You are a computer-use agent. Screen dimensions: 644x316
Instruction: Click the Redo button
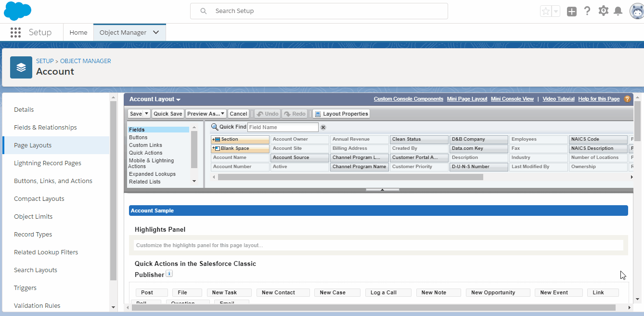(x=295, y=114)
